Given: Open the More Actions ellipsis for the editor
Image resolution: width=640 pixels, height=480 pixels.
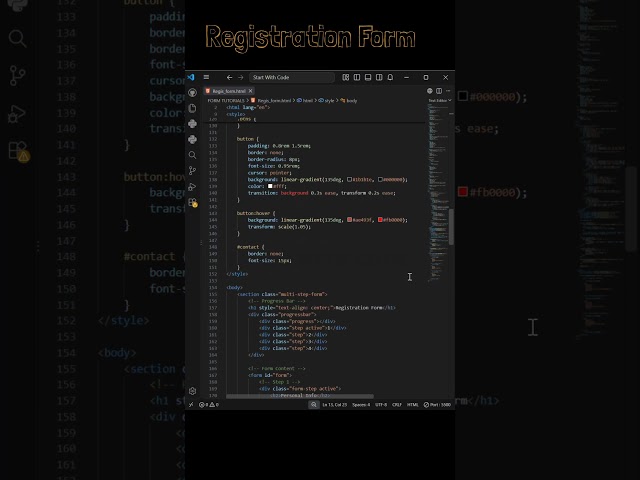Looking at the screenshot, I should [x=448, y=91].
